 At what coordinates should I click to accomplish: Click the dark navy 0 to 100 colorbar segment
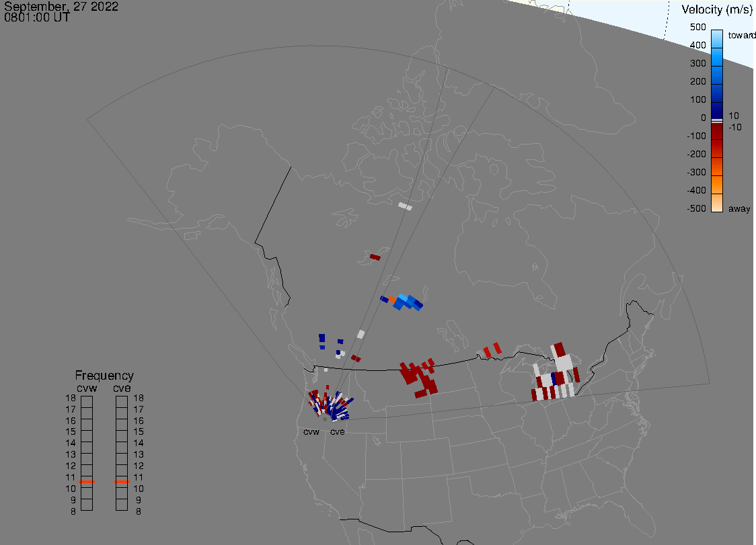(x=717, y=111)
